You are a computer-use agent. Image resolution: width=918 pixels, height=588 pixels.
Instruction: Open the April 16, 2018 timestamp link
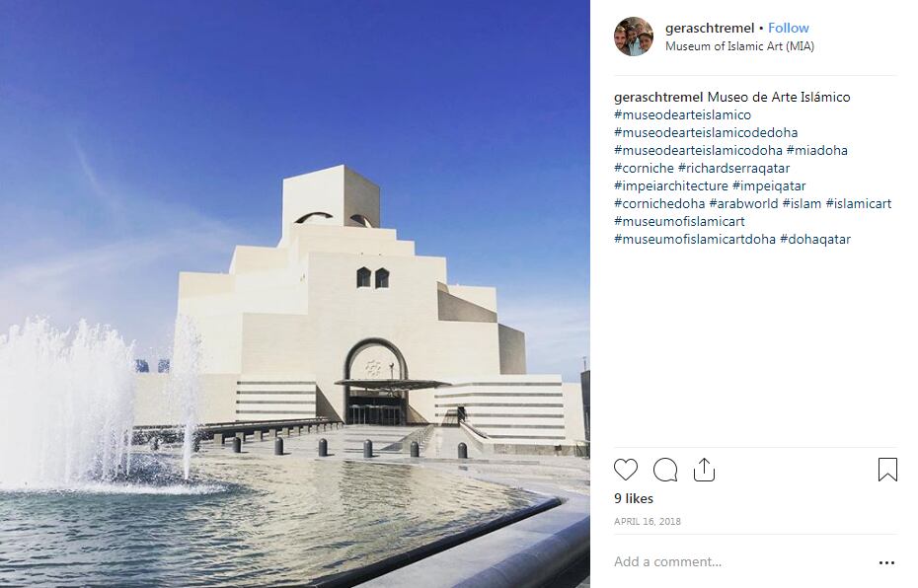[x=647, y=521]
